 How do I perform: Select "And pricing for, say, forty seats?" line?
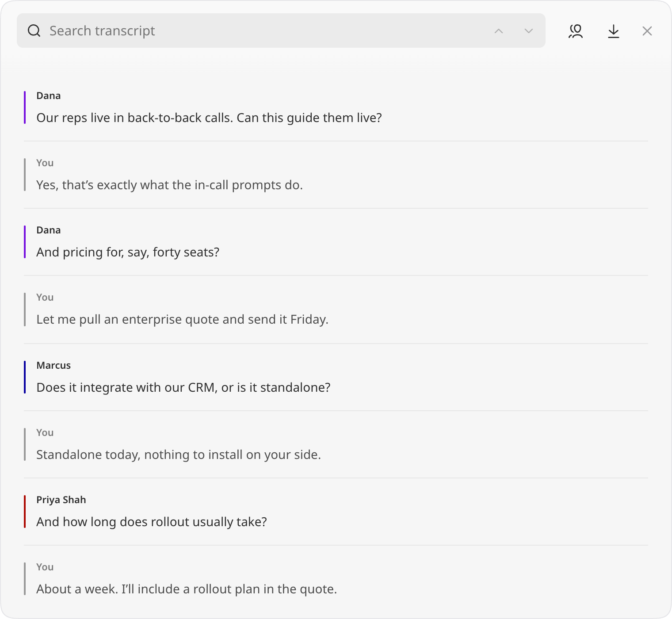[x=128, y=252]
